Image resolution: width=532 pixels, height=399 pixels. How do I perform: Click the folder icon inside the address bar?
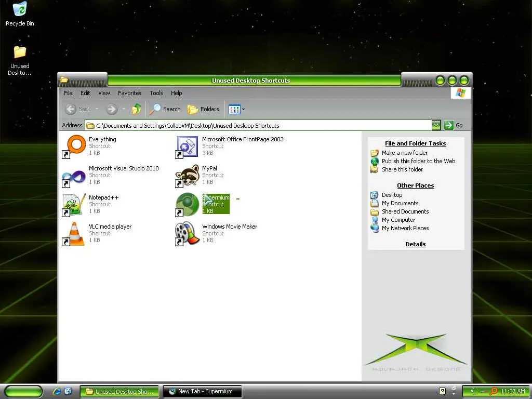click(90, 126)
